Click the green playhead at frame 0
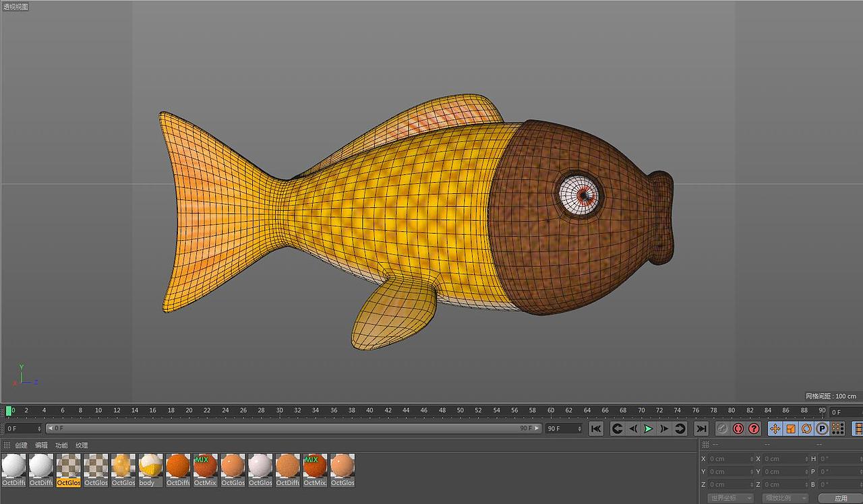The width and height of the screenshot is (863, 504). point(9,410)
